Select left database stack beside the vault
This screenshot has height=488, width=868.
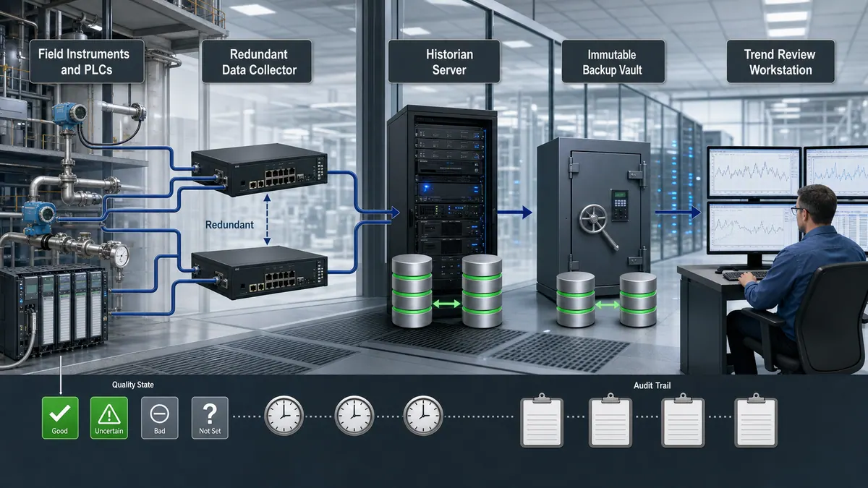(576, 299)
